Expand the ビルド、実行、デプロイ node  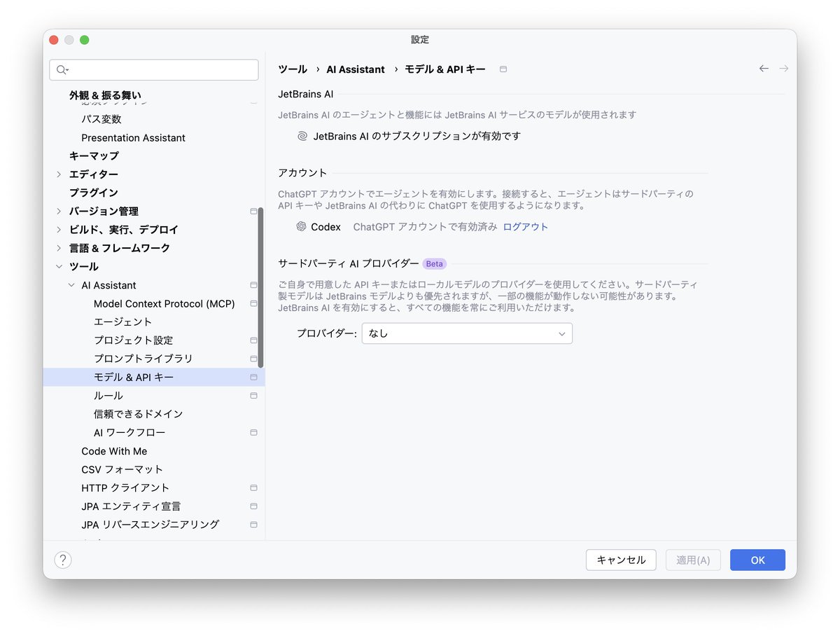[59, 230]
